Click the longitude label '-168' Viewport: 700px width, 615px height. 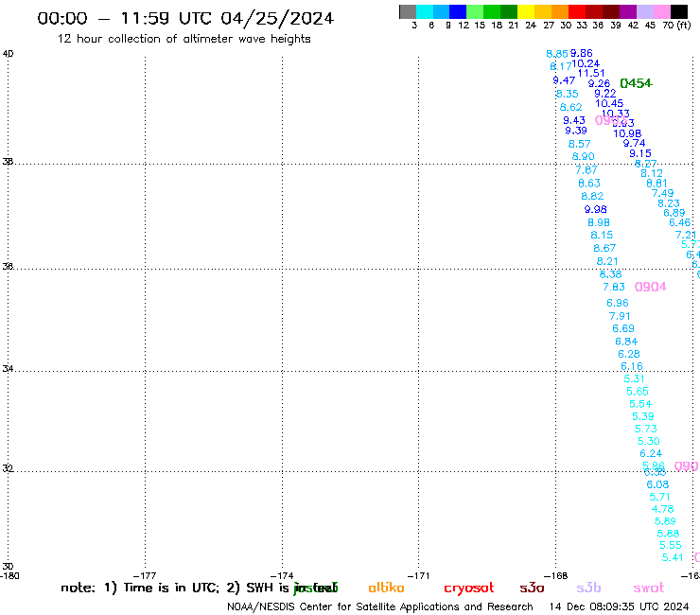(555, 575)
